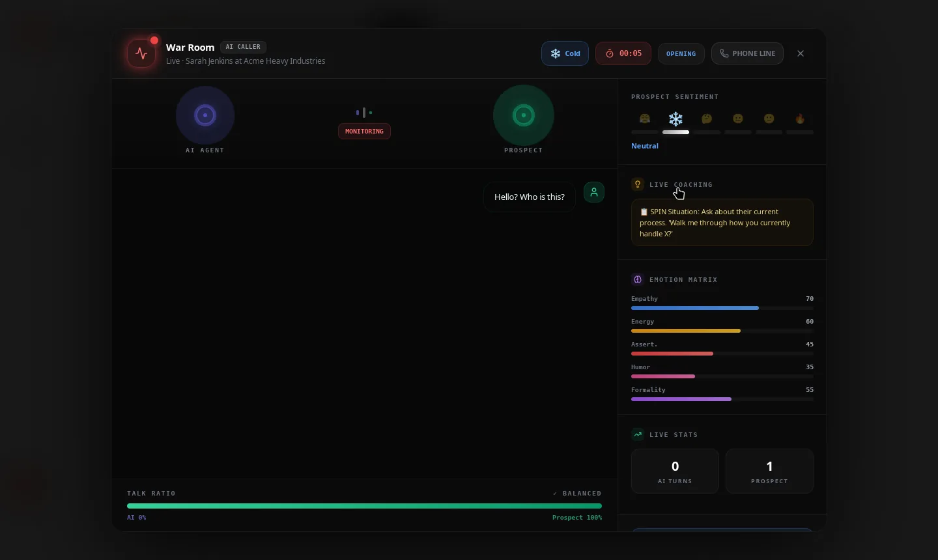This screenshot has width=938, height=560.
Task: Click the audio waveform indicator above Monitoring
Action: 364,113
